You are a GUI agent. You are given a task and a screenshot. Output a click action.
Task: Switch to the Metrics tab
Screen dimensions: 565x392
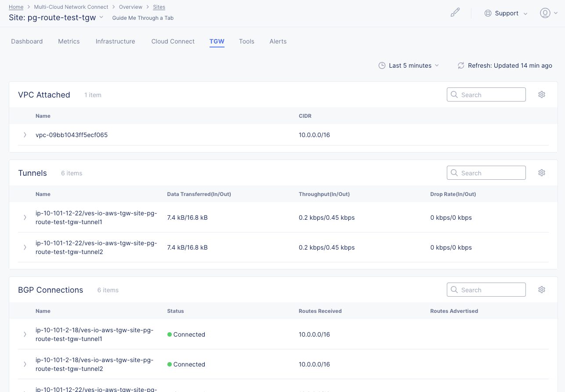click(x=69, y=41)
